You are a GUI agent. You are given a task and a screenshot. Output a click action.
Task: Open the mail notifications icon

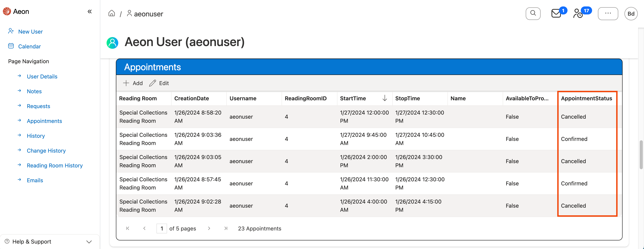click(x=556, y=13)
